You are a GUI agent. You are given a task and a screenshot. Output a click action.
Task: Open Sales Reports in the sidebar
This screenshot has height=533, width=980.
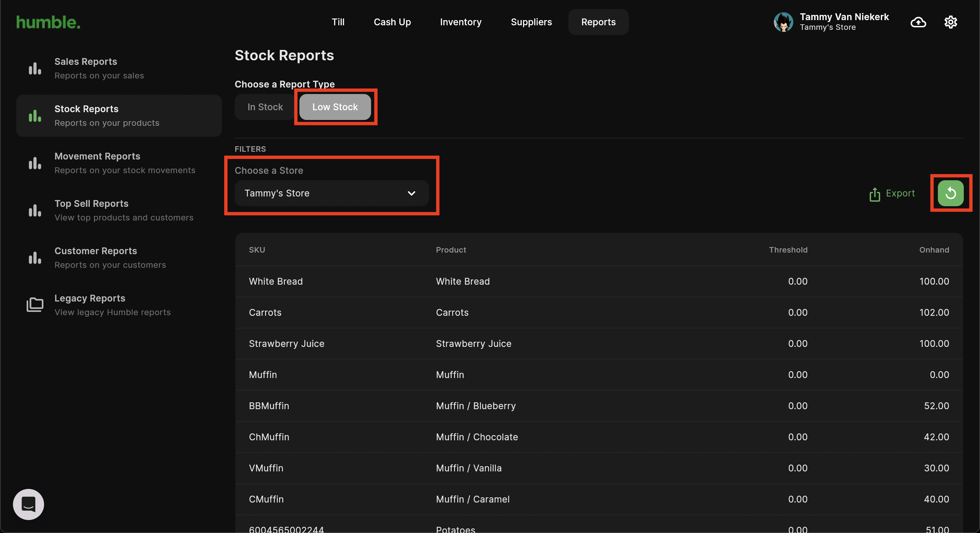click(119, 68)
